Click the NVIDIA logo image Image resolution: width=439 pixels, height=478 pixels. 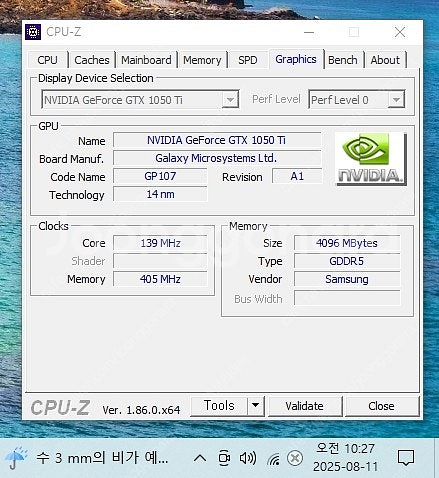(370, 159)
